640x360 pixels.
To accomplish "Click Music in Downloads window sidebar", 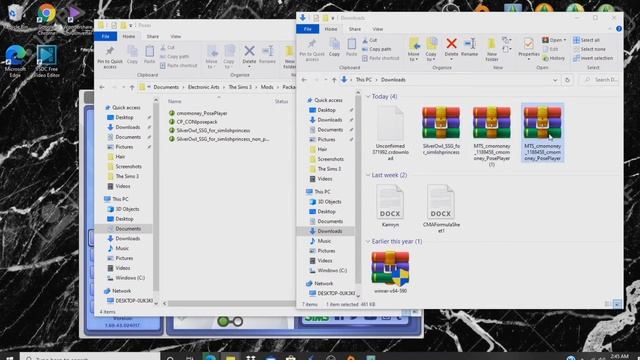I will [x=320, y=241].
